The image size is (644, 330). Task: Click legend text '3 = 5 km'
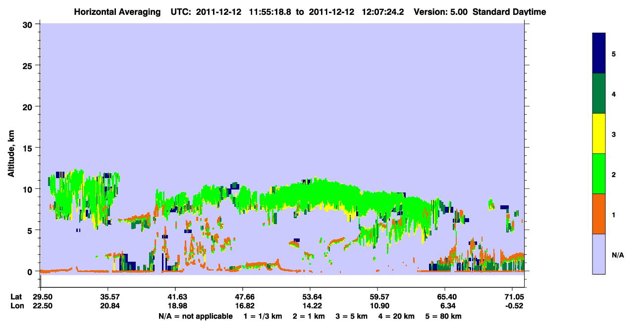(351, 316)
